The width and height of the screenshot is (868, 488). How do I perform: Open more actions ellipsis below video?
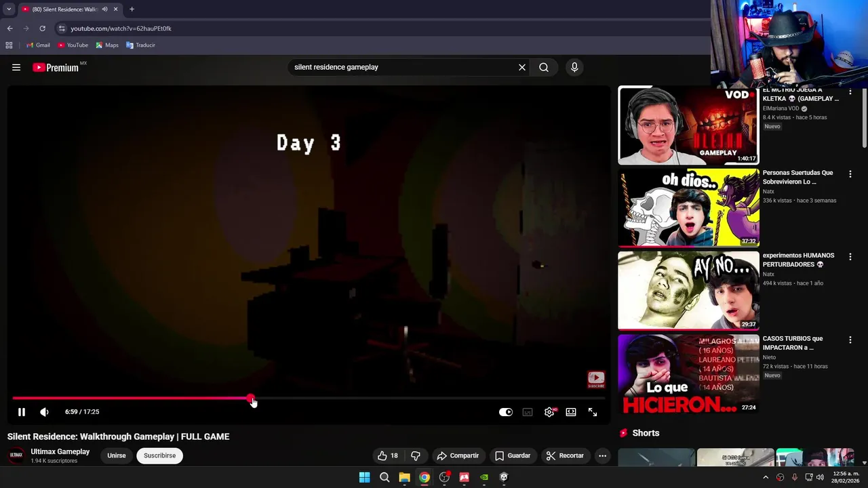(602, 455)
